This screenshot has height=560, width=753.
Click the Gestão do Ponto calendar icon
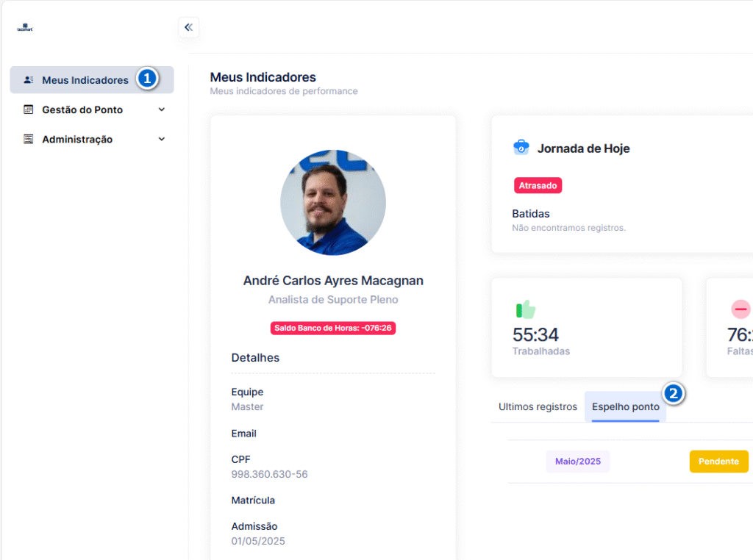(29, 110)
